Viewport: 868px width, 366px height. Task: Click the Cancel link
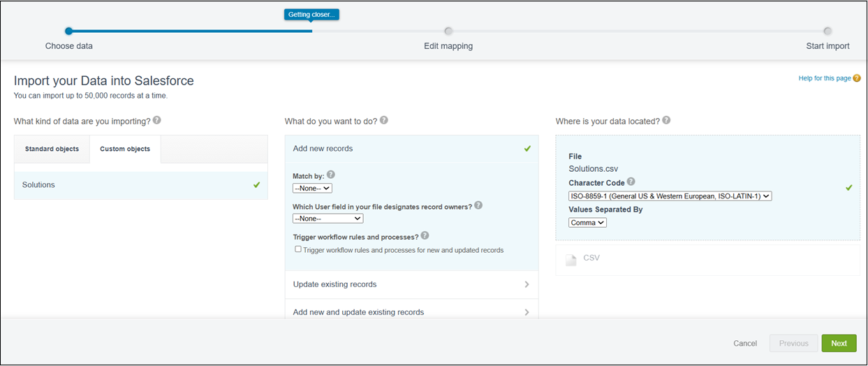(x=745, y=344)
